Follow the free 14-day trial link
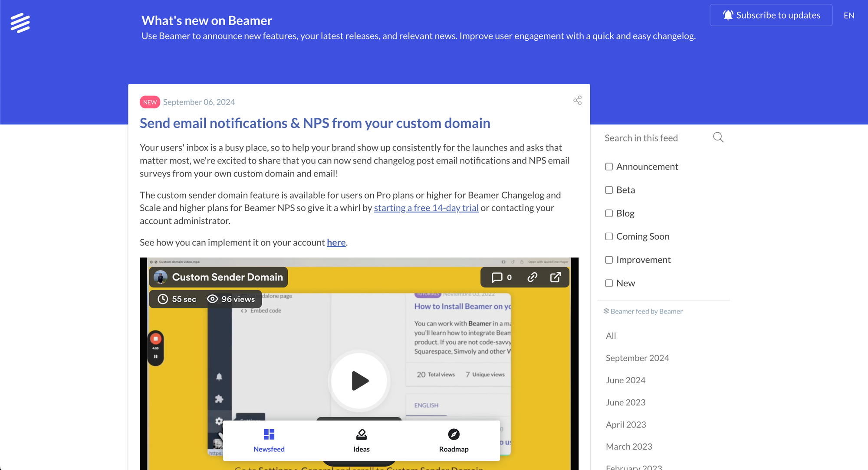868x470 pixels. (426, 208)
